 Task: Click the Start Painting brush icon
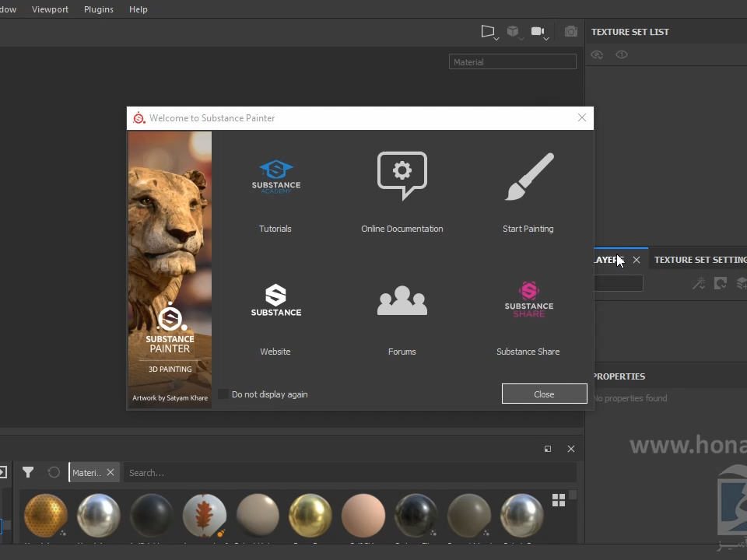point(529,177)
